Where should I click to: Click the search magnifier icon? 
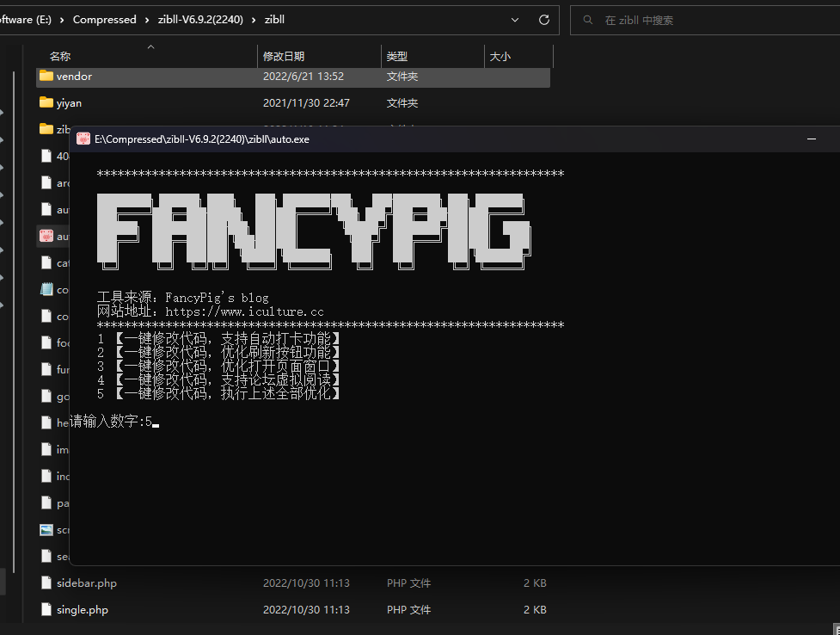coord(588,20)
